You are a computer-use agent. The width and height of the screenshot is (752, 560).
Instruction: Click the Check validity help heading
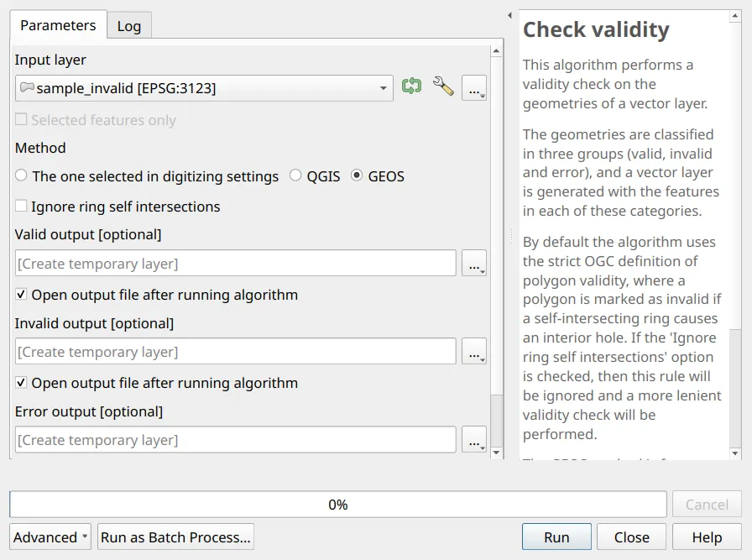596,29
